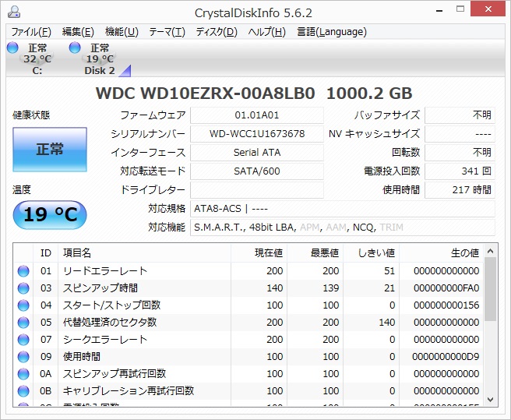Viewport: 511px width, 420px height.
Task: Open the 言語(Language) menu
Action: (x=332, y=32)
